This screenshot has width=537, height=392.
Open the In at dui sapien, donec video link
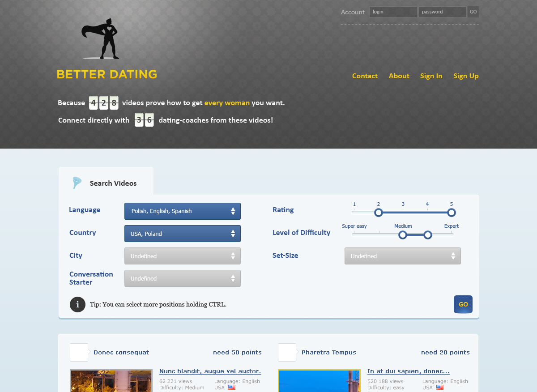coord(409,371)
